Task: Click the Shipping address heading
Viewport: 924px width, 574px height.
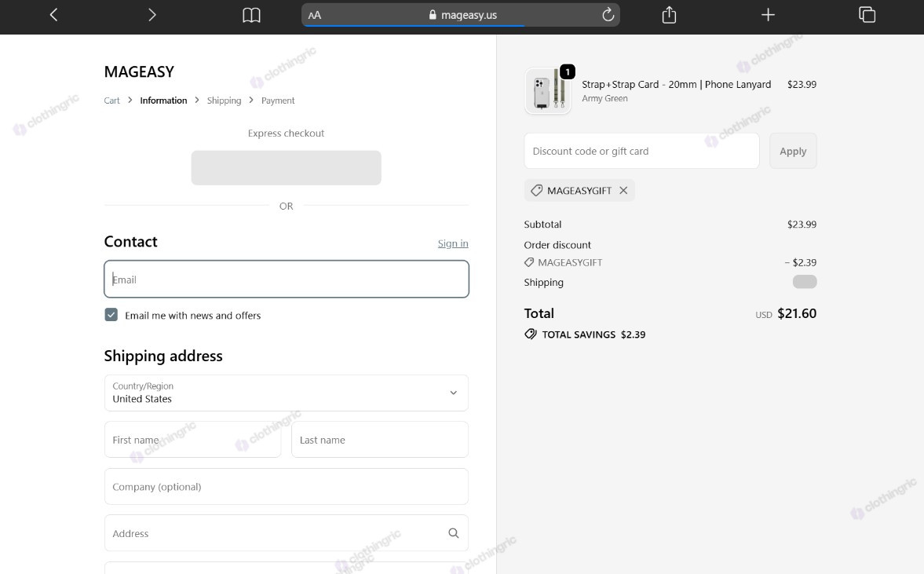Action: (x=163, y=356)
